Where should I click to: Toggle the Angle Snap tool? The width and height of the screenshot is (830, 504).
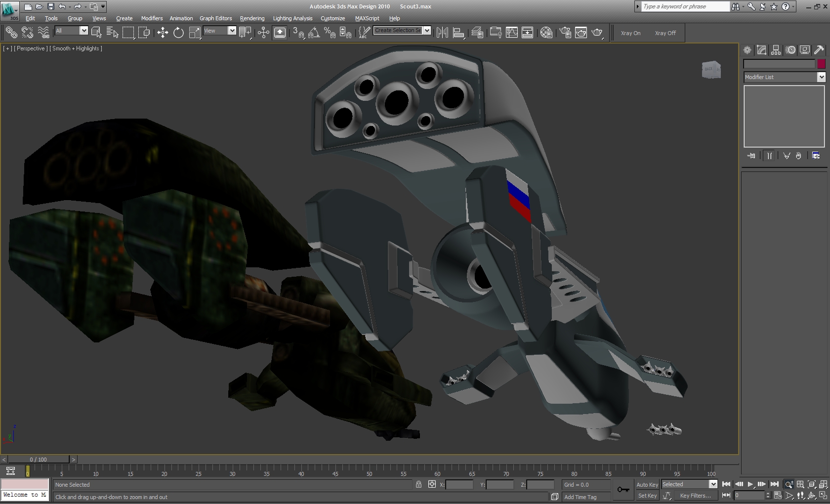314,33
